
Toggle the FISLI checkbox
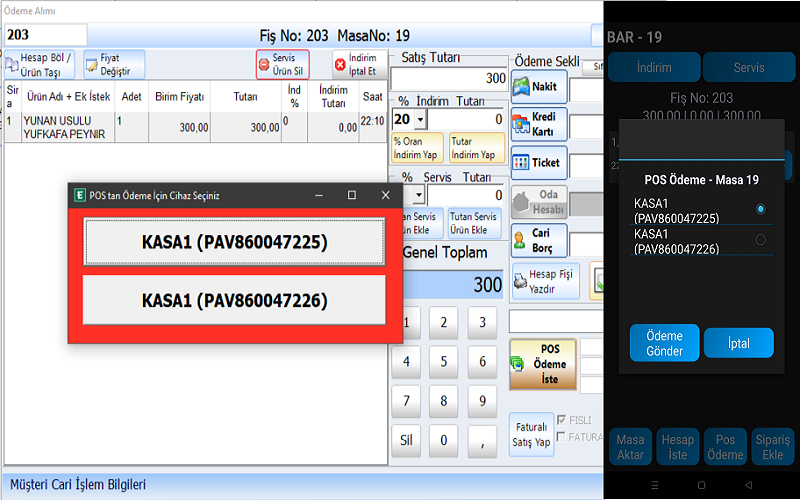click(560, 420)
